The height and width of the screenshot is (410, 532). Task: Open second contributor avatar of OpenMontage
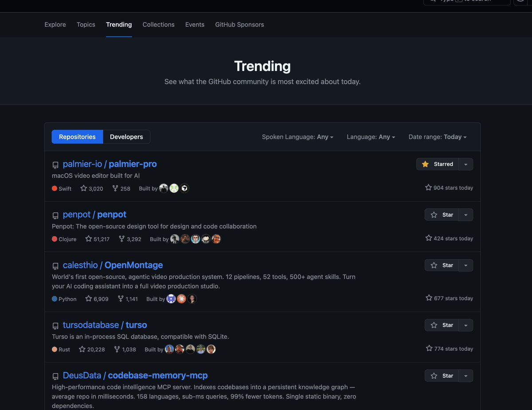tap(181, 299)
